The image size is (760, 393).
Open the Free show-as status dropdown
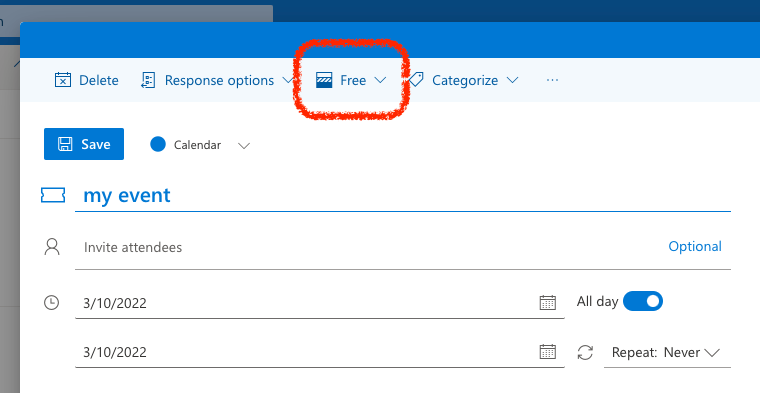[350, 80]
